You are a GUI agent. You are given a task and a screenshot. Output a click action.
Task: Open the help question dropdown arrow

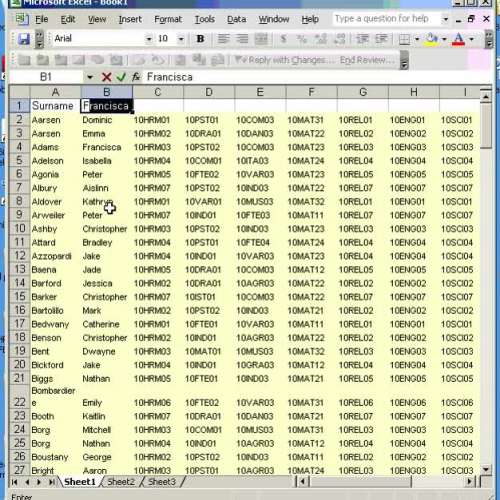(446, 19)
